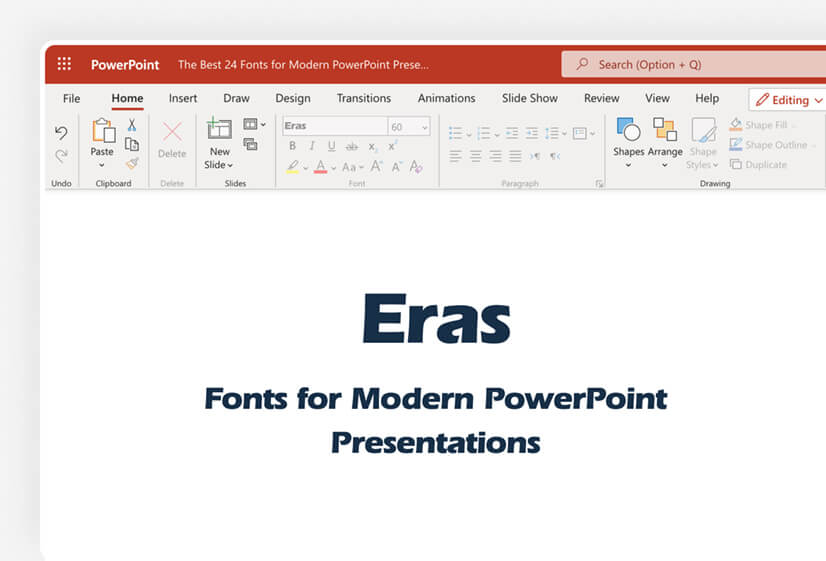Click the font name box showing Eras

335,126
